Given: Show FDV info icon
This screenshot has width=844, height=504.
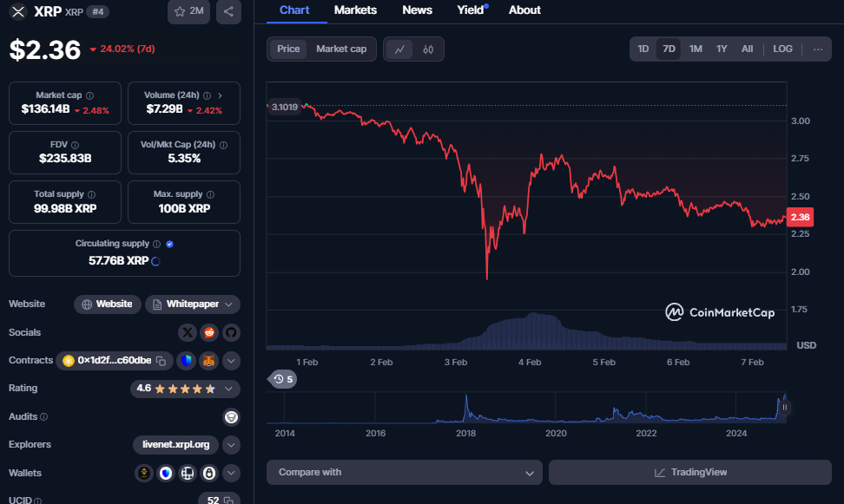Looking at the screenshot, I should pos(76,145).
